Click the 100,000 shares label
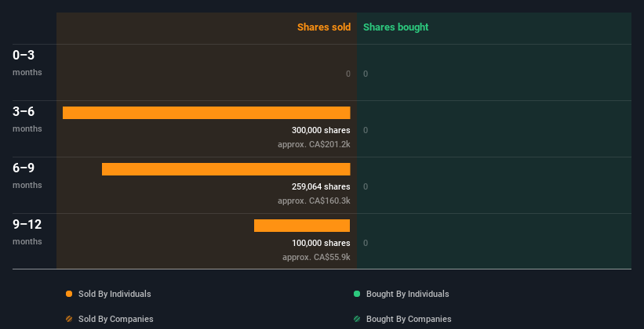Screen dimensions: 644x329 321,243
